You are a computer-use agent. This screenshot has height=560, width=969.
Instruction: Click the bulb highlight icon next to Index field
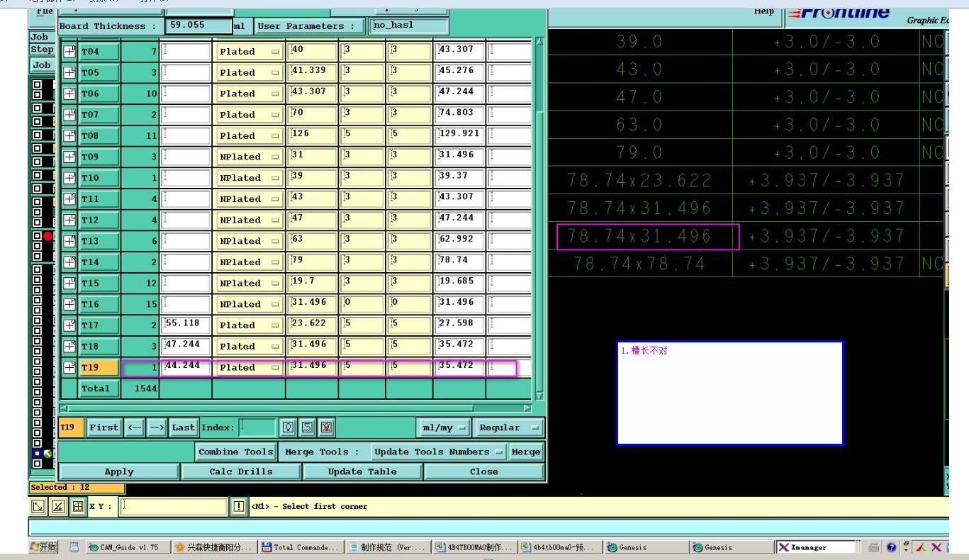pyautogui.click(x=289, y=427)
